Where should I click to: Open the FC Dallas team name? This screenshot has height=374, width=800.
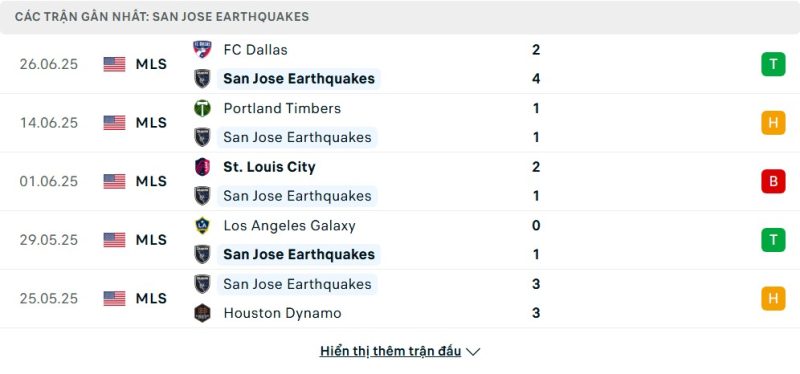pos(256,49)
